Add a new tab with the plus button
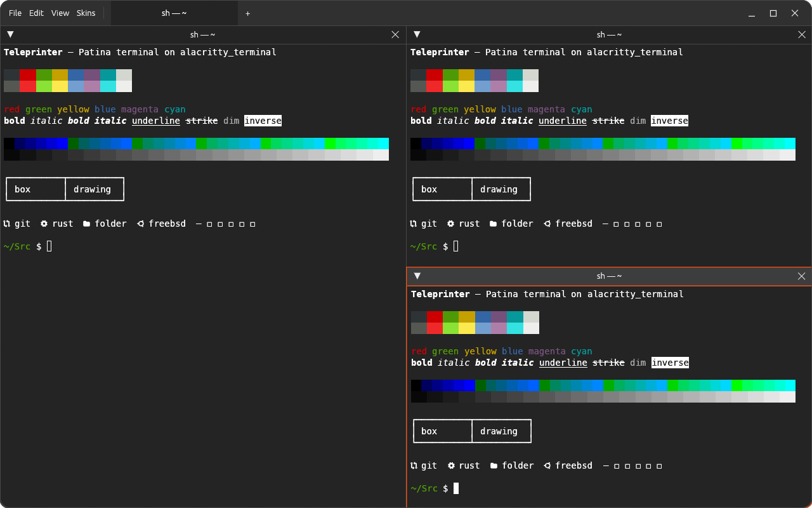Viewport: 812px width, 508px height. click(x=248, y=13)
